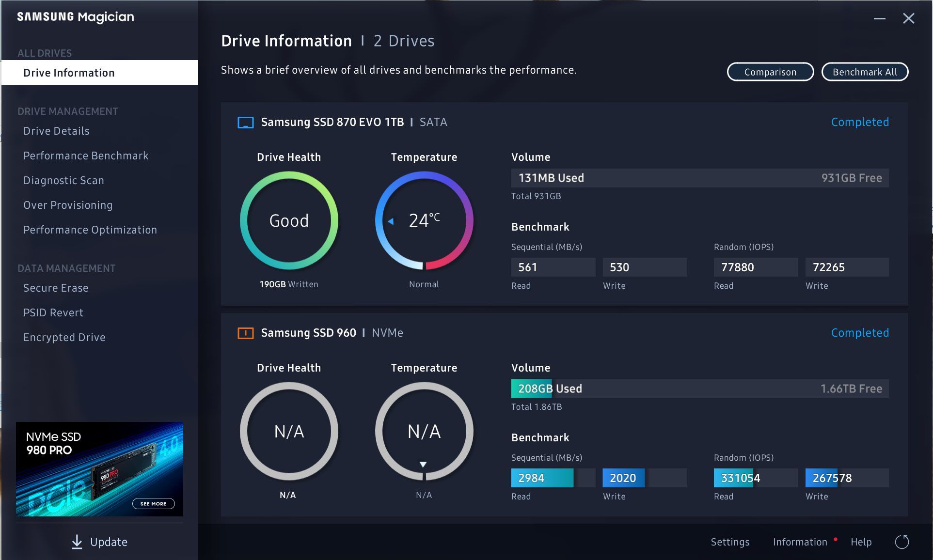Click SEE MORE on the 980 PRO ad
933x560 pixels.
click(x=153, y=504)
